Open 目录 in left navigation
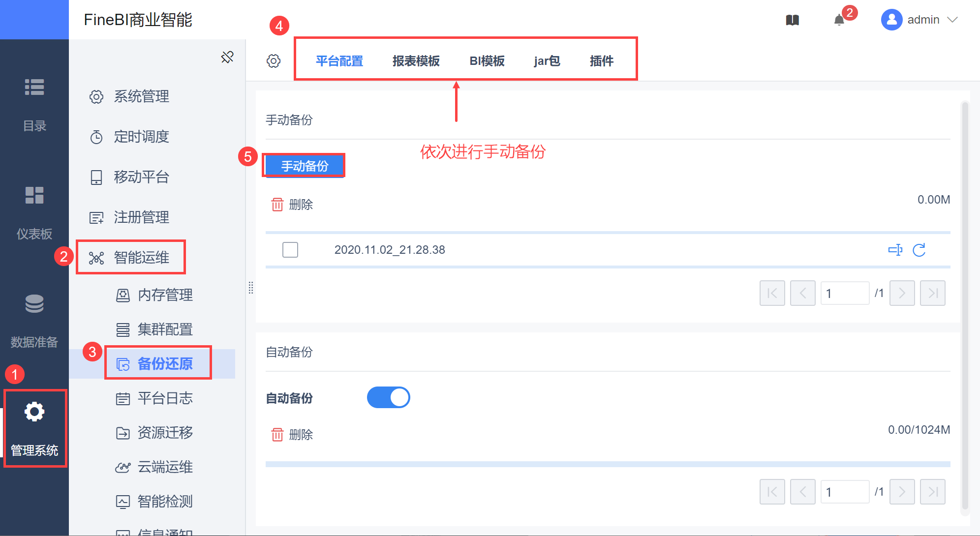980x536 pixels. [34, 104]
